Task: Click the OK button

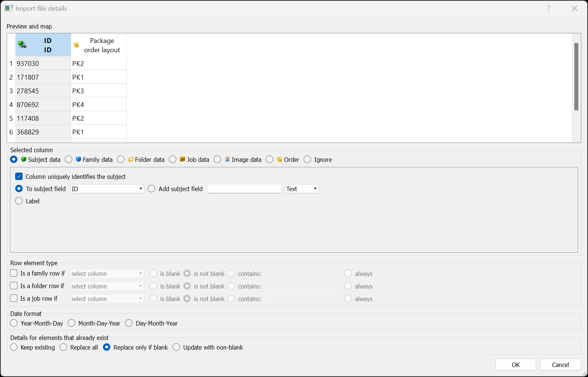Action: (515, 364)
